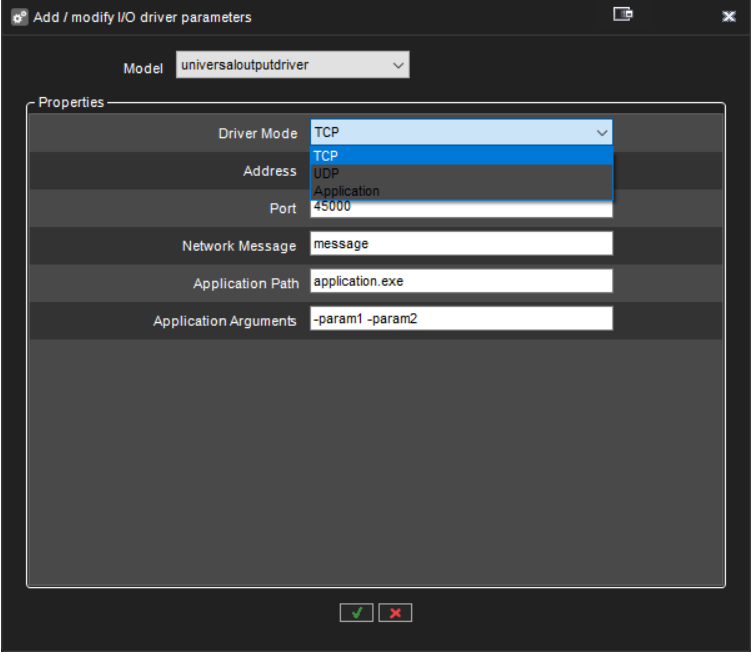This screenshot has height=652, width=751.
Task: Cancel with the red X button
Action: tap(395, 613)
